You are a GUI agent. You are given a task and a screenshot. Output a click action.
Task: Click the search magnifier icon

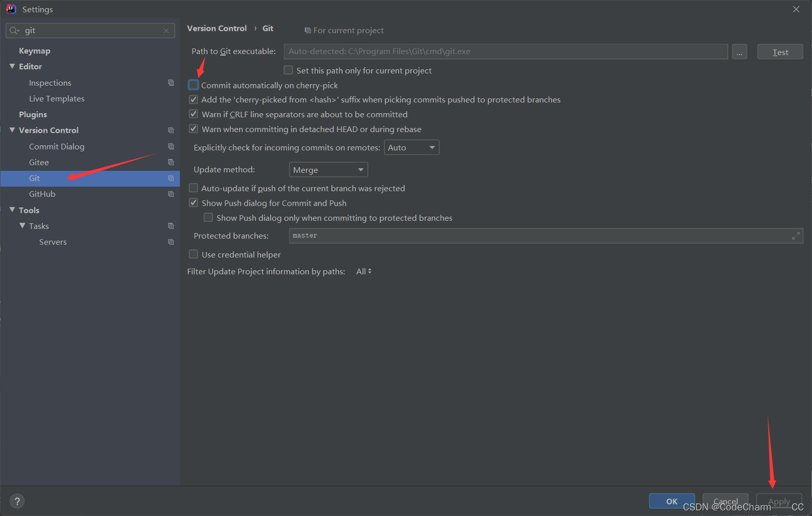[x=14, y=31]
